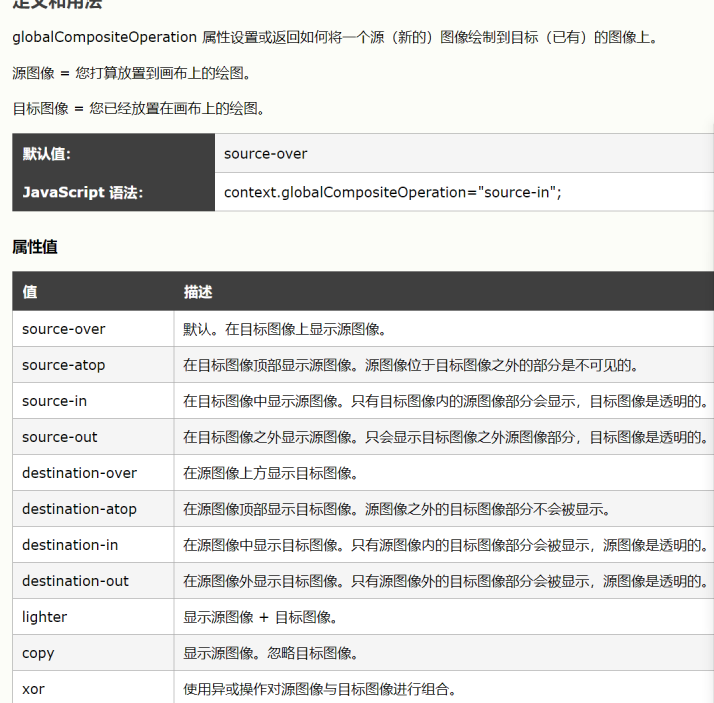Select the destination-out value cell
The image size is (714, 703).
(93, 581)
